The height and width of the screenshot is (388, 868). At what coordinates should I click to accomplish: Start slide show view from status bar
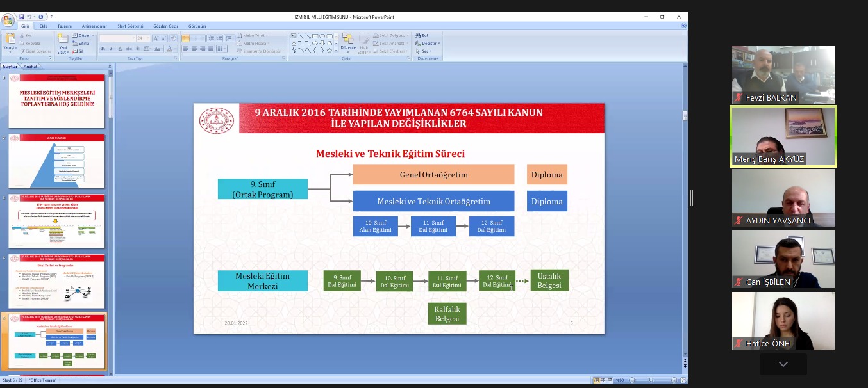click(610, 380)
